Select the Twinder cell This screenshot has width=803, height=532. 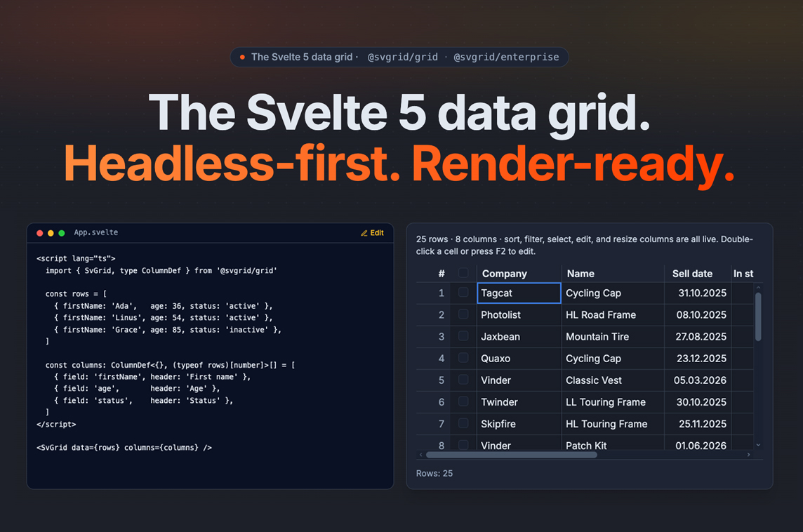(519, 402)
